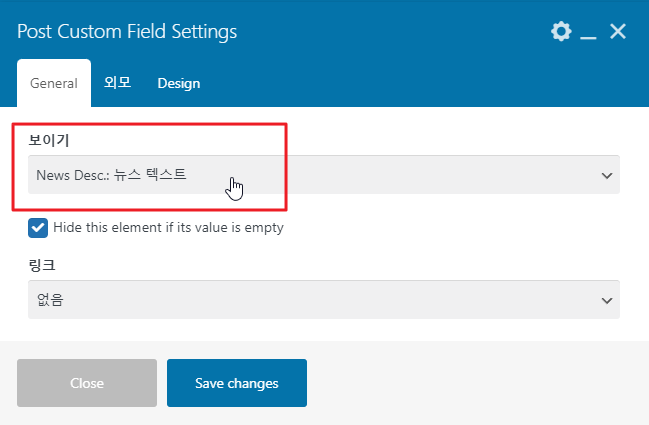The image size is (649, 425).
Task: Switch to the General tab
Action: click(x=54, y=83)
